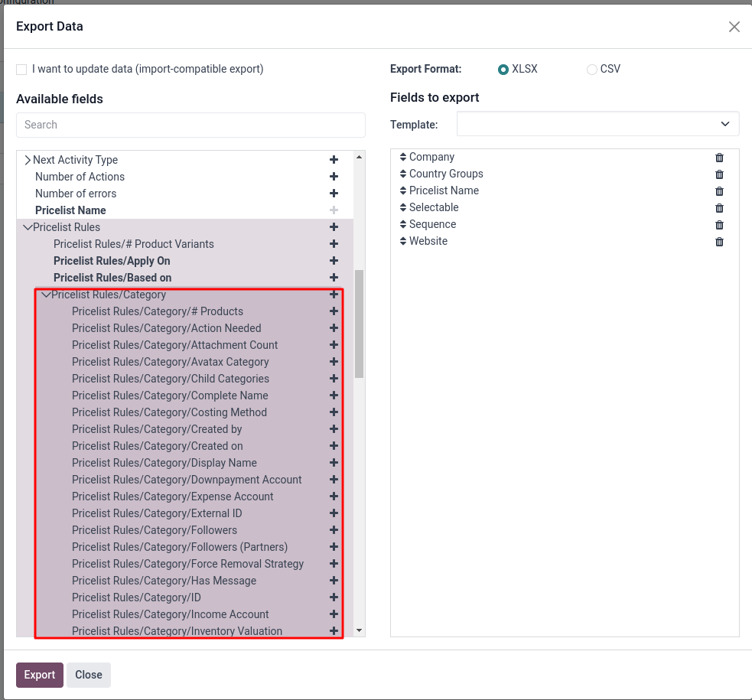The image size is (752, 700).
Task: Add Pricelist Rules/Apply On field via plus
Action: click(334, 260)
